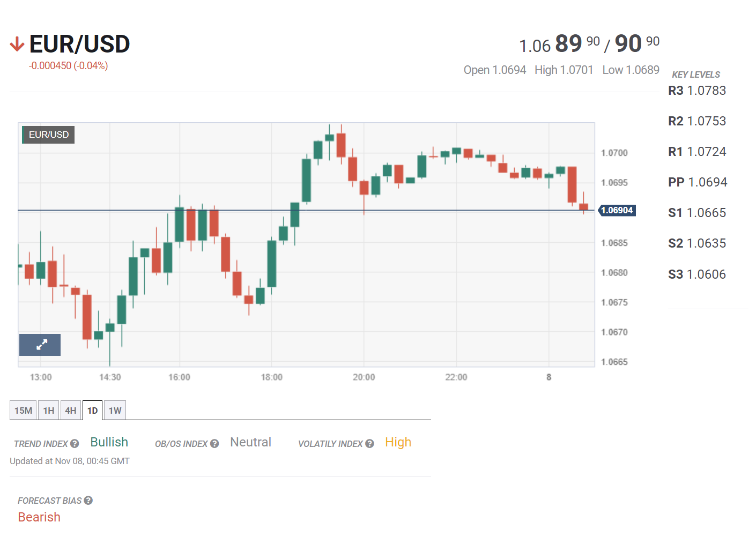Click the Bullish trend index value

(109, 442)
